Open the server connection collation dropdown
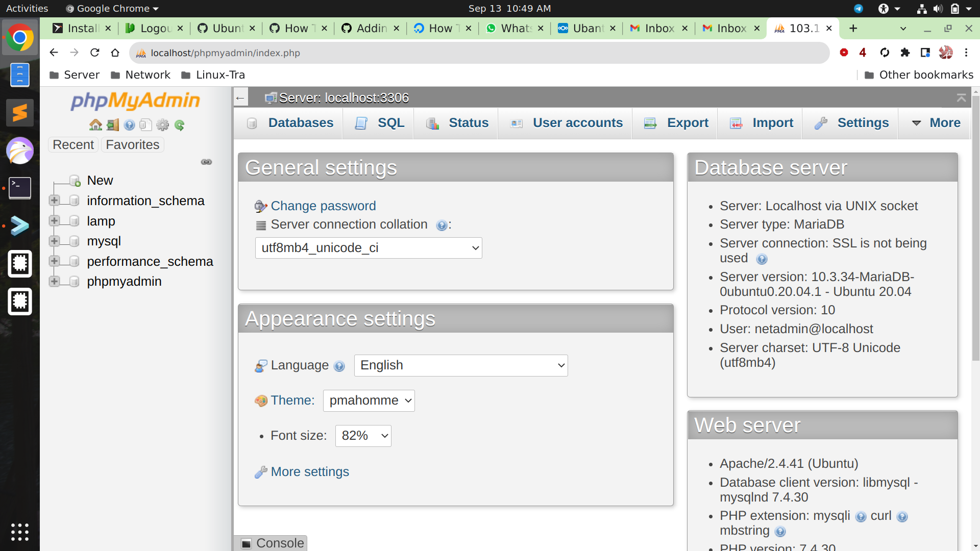 [x=369, y=248]
